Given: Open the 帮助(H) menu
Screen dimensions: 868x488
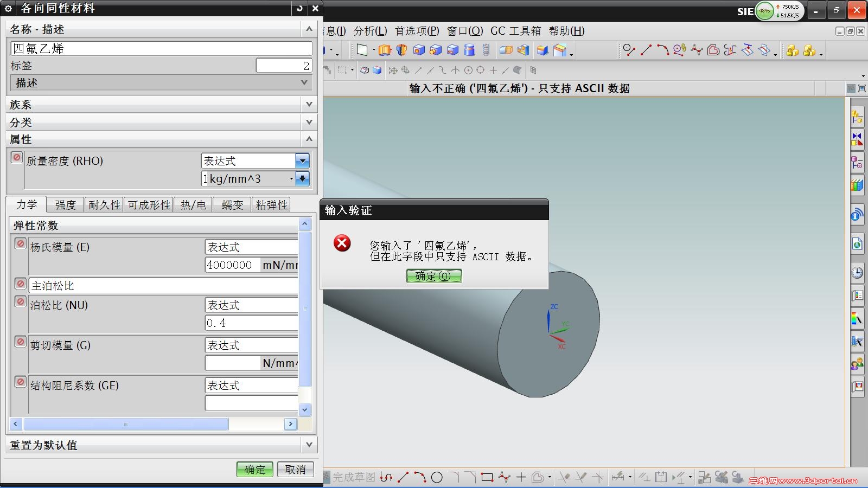Looking at the screenshot, I should click(566, 31).
